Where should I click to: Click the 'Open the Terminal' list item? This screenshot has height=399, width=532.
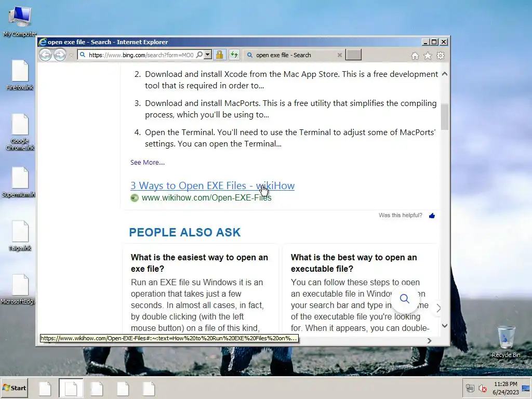285,138
